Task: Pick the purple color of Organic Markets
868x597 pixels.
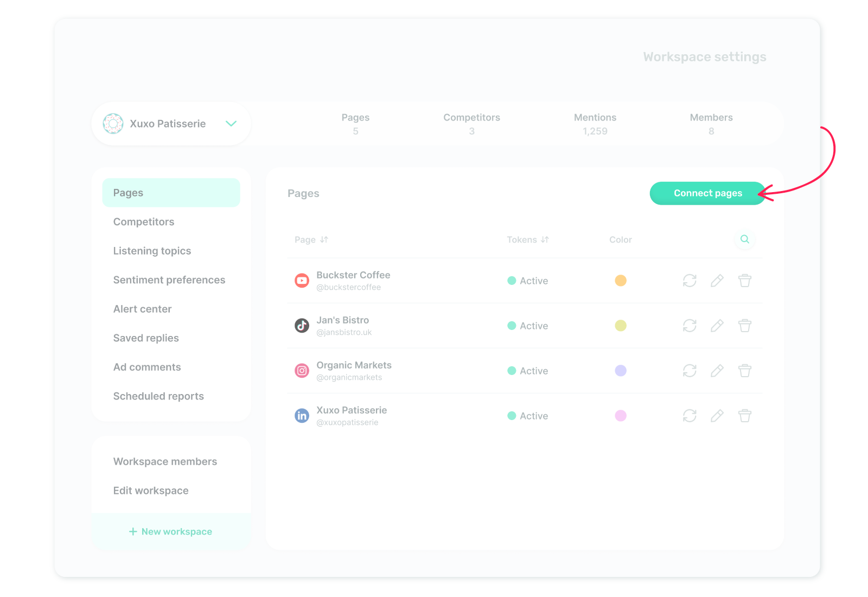Action: pyautogui.click(x=621, y=371)
